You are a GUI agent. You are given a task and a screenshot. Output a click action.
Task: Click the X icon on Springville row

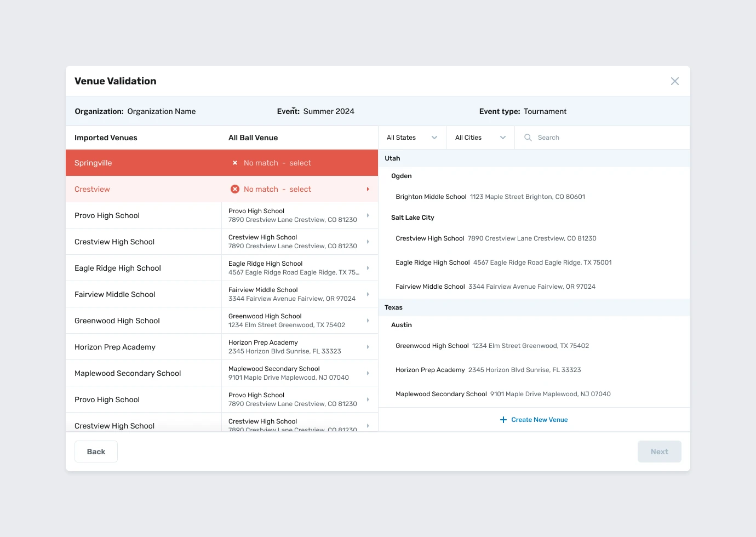click(x=235, y=163)
